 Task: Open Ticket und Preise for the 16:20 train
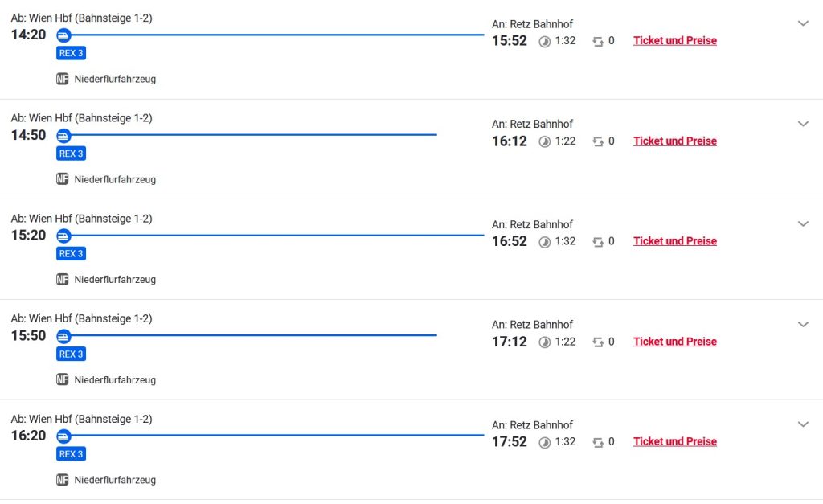click(x=674, y=441)
